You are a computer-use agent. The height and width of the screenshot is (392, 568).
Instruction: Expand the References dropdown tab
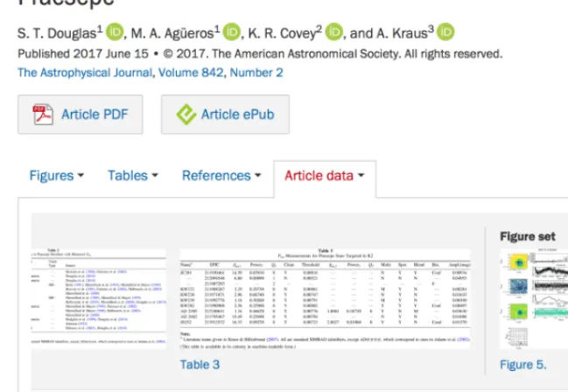tap(221, 176)
